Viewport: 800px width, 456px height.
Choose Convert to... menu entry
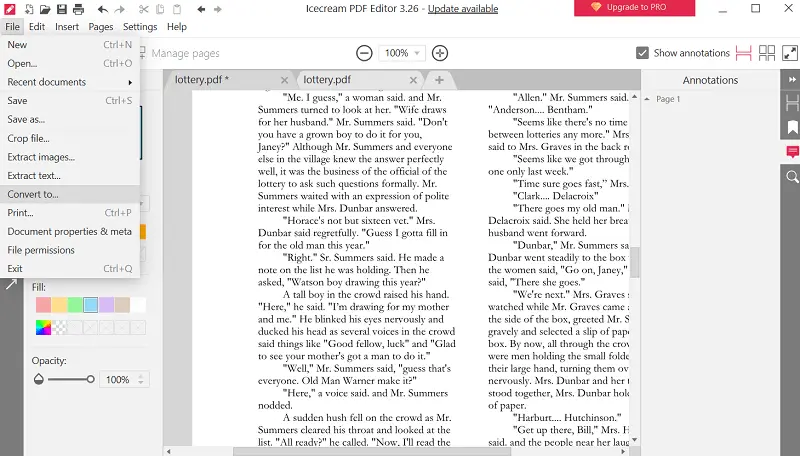tap(70, 194)
